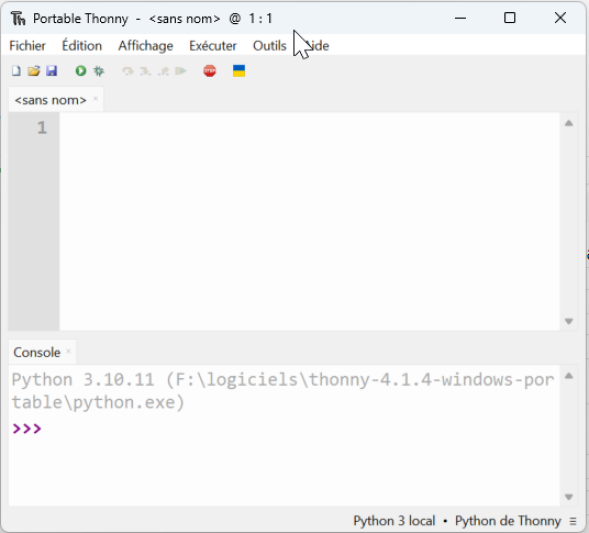Open the interpreter selector 'Python 3 local • Python de Thonny'
Viewport: 589px width, 533px height.
click(457, 521)
